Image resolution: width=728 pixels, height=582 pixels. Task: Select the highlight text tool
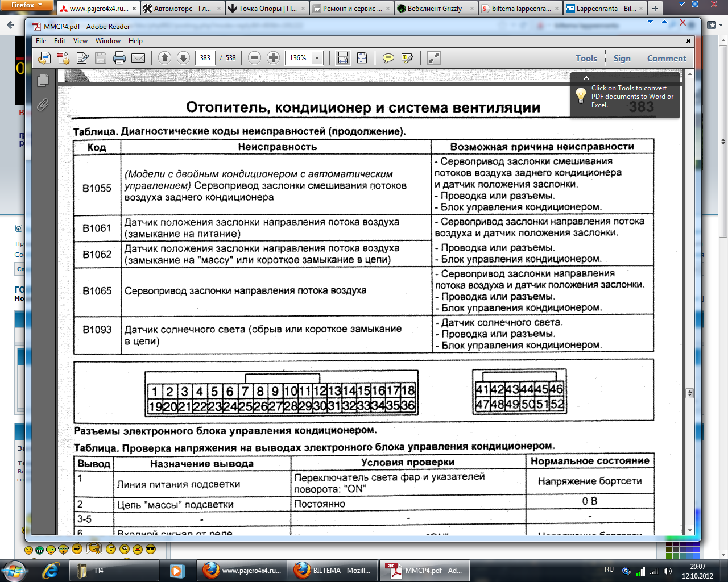407,58
